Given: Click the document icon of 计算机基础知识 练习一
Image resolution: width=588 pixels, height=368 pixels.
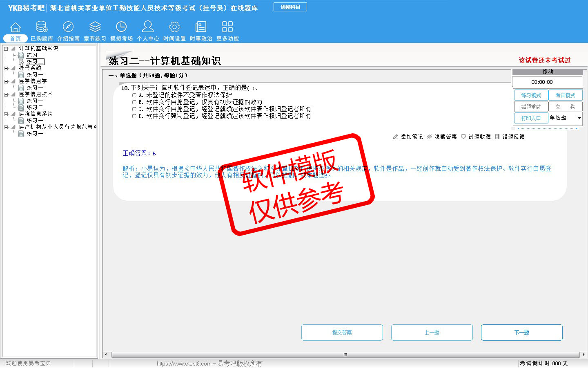Looking at the screenshot, I should (21, 55).
